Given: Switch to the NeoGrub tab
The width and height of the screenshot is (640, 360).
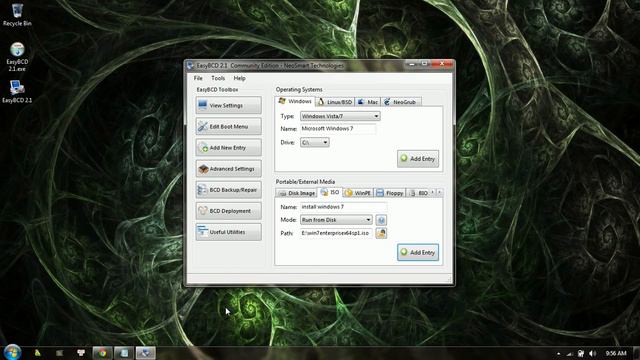Looking at the screenshot, I should click(x=400, y=102).
